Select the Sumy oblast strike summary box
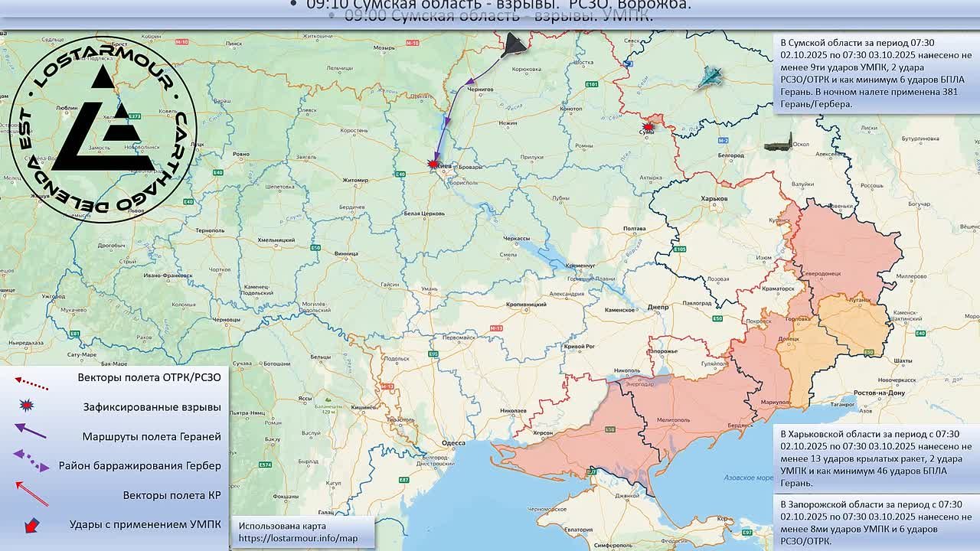This screenshot has height=551, width=980. (x=876, y=73)
